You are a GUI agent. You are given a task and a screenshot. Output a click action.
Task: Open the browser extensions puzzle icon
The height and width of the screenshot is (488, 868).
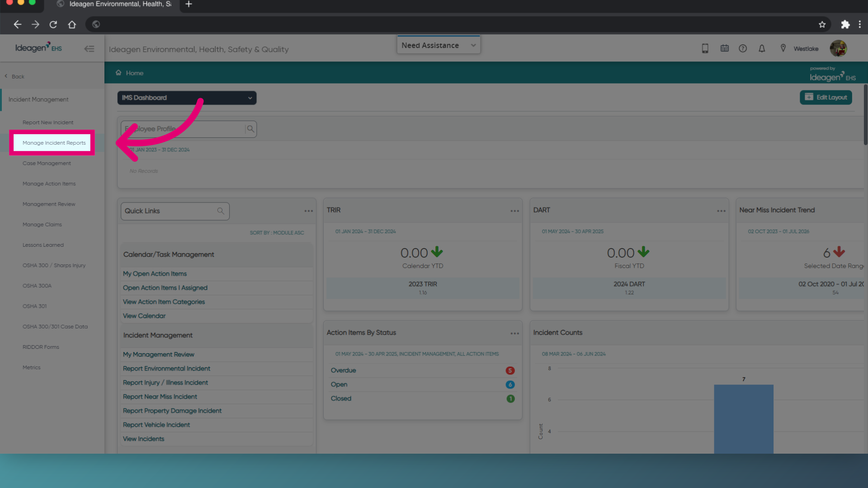tap(845, 24)
